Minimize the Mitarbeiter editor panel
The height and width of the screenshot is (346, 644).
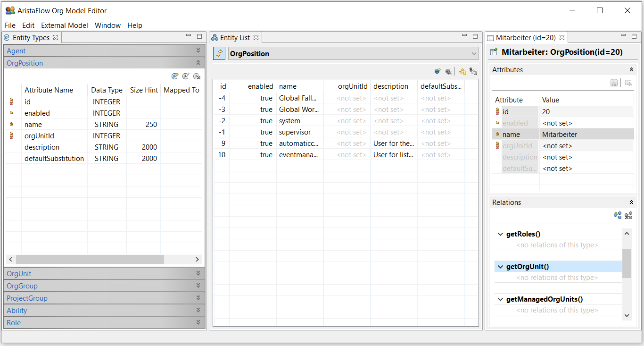pos(623,36)
